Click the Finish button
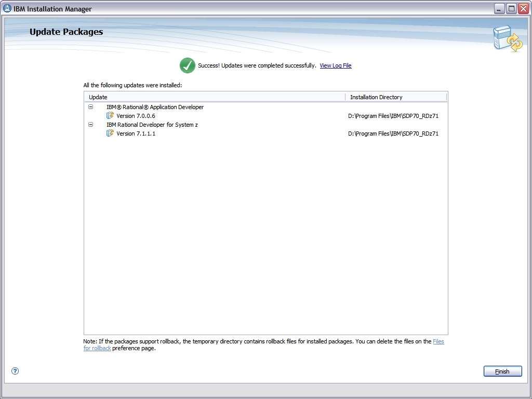Screen dimensions: 532x399 [502, 371]
